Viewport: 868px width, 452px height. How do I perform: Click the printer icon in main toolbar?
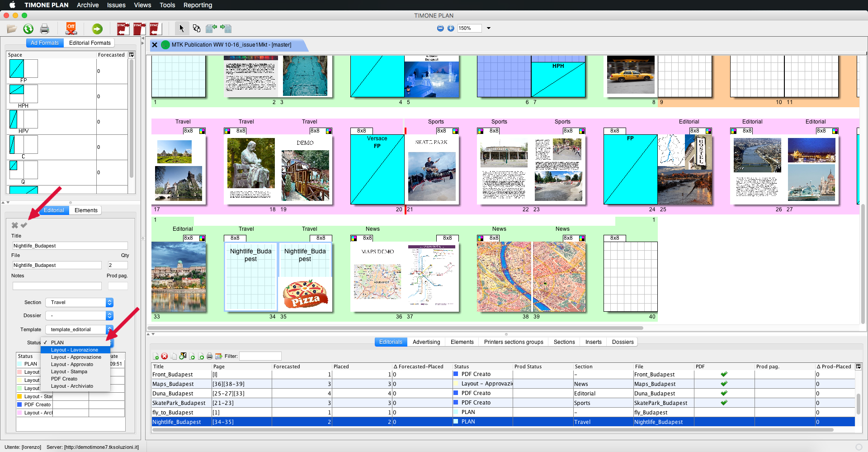tap(44, 29)
